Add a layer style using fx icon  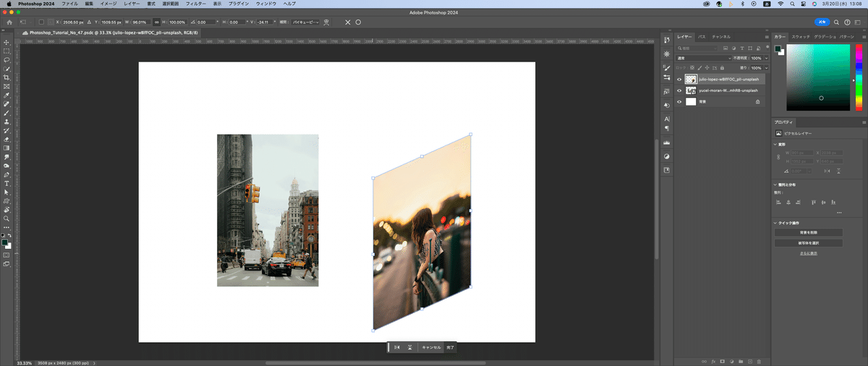click(712, 360)
